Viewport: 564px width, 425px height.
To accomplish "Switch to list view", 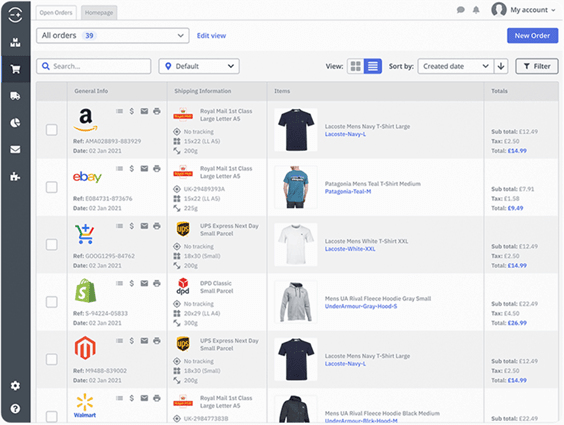I will pyautogui.click(x=373, y=66).
